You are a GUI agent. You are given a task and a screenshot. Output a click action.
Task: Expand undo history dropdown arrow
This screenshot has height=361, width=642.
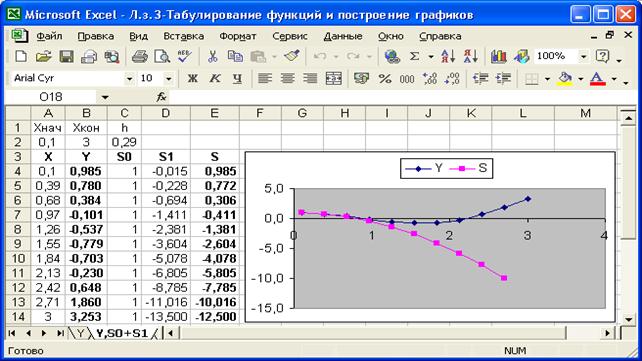336,56
